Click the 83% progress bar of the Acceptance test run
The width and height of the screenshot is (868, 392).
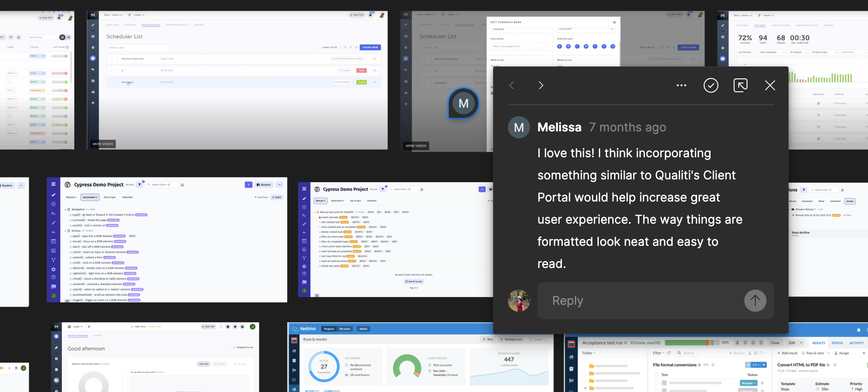click(692, 343)
